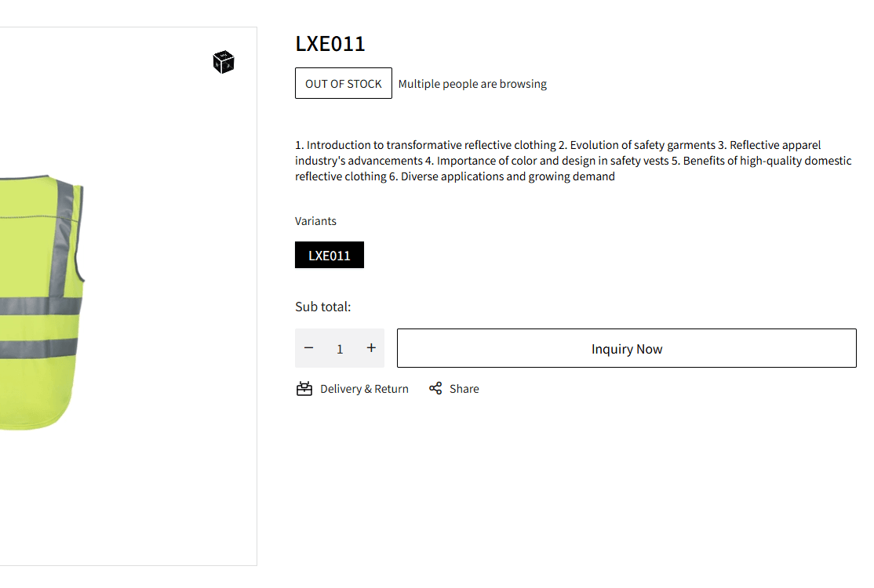Image resolution: width=874 pixels, height=588 pixels.
Task: Click the Variants label
Action: (x=315, y=221)
